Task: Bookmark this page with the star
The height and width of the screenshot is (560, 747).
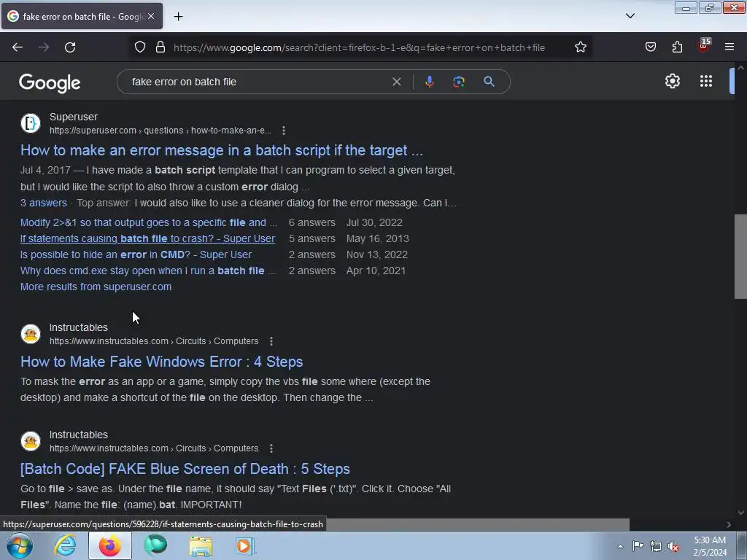Action: tap(580, 47)
